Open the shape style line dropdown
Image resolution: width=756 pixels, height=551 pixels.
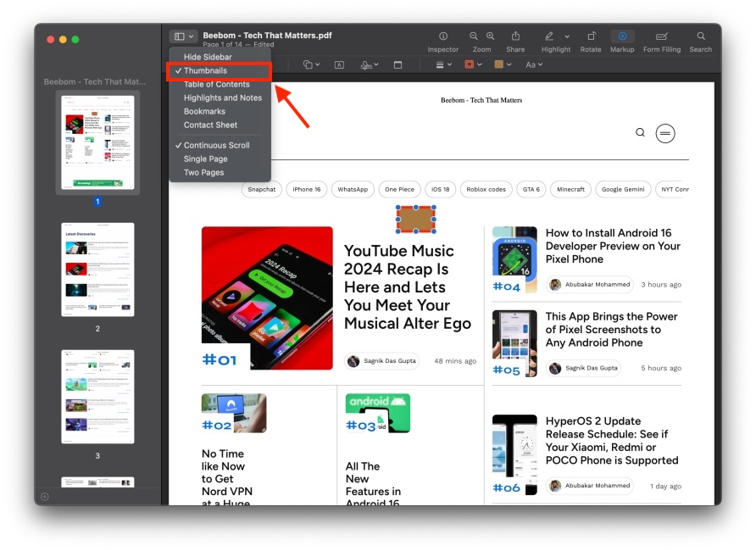(443, 64)
